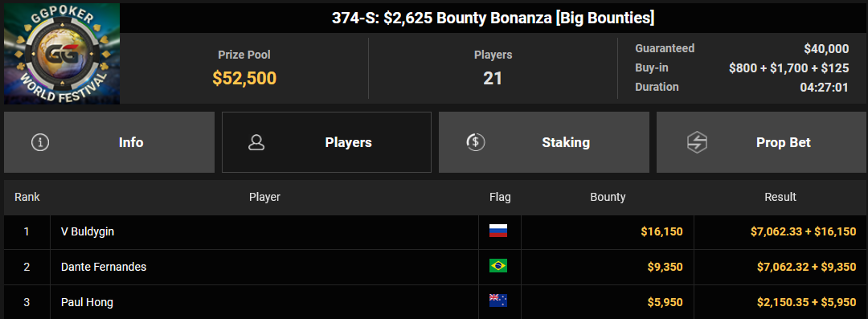The width and height of the screenshot is (868, 319).
Task: Click the $52,500 Prize Pool amount
Action: click(x=244, y=78)
